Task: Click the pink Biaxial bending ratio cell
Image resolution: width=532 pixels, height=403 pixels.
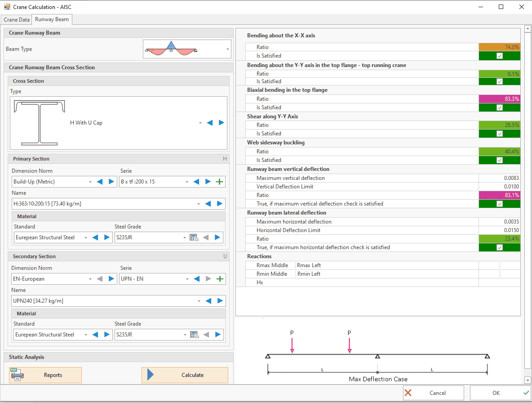Action: click(499, 99)
